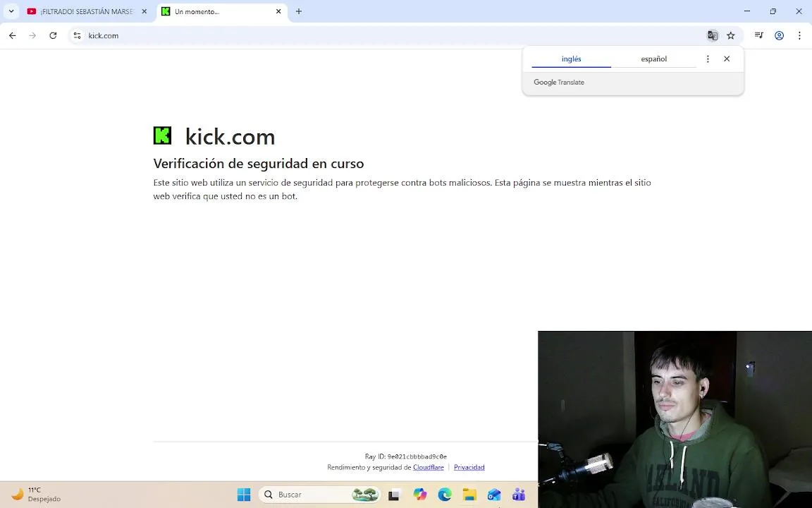The image size is (812, 508).
Task: Click the kick.com title text
Action: pyautogui.click(x=230, y=137)
